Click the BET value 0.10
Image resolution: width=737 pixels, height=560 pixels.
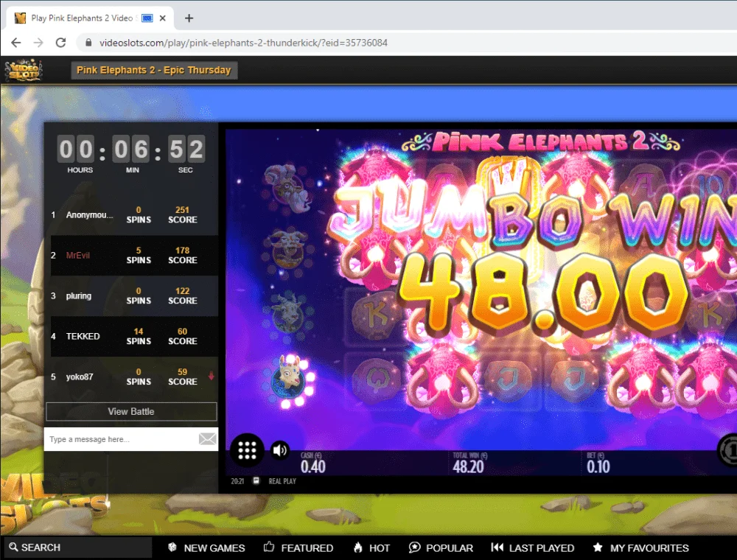pos(598,466)
